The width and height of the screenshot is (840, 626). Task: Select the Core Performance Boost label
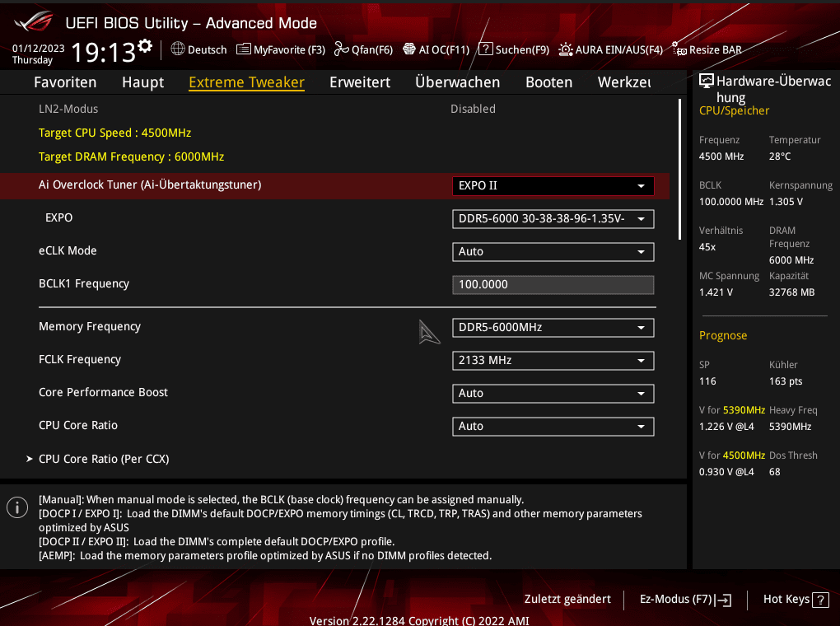tap(104, 392)
